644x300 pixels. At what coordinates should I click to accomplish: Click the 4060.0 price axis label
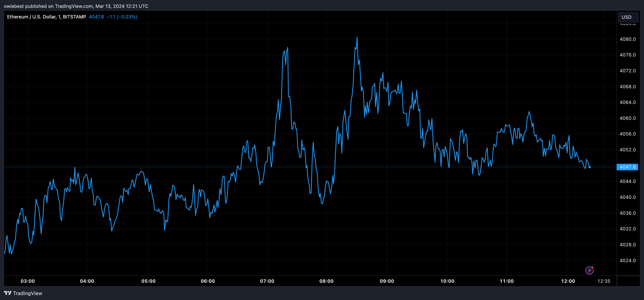point(628,118)
